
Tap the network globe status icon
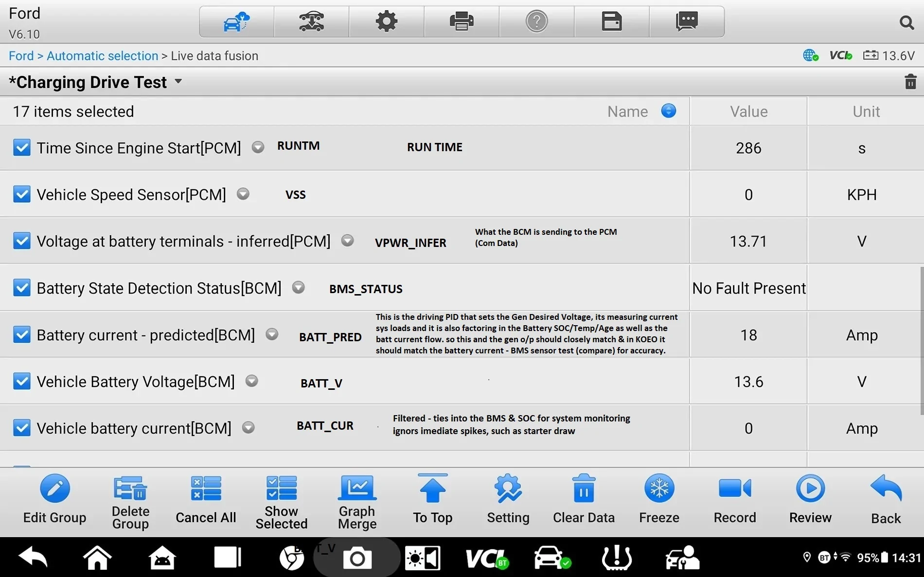pyautogui.click(x=811, y=55)
